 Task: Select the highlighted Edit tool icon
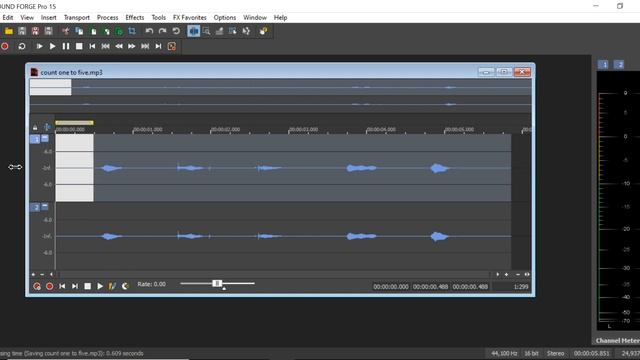tap(193, 31)
